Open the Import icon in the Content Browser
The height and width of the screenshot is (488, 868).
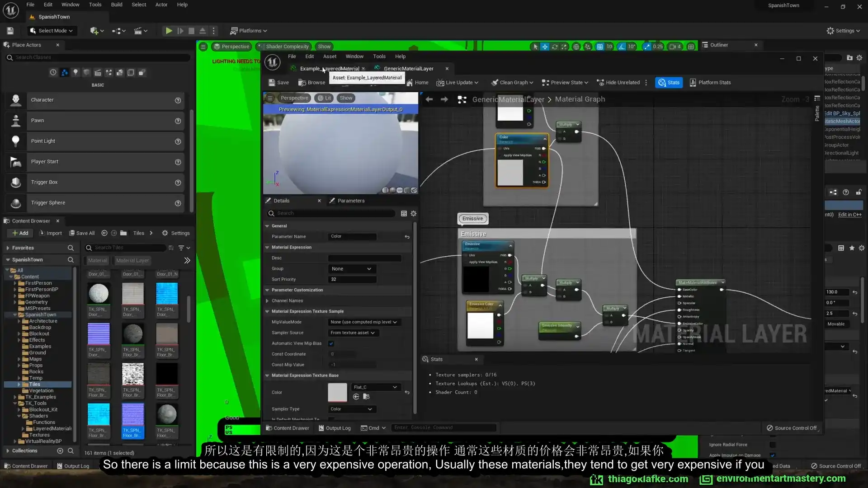[50, 233]
